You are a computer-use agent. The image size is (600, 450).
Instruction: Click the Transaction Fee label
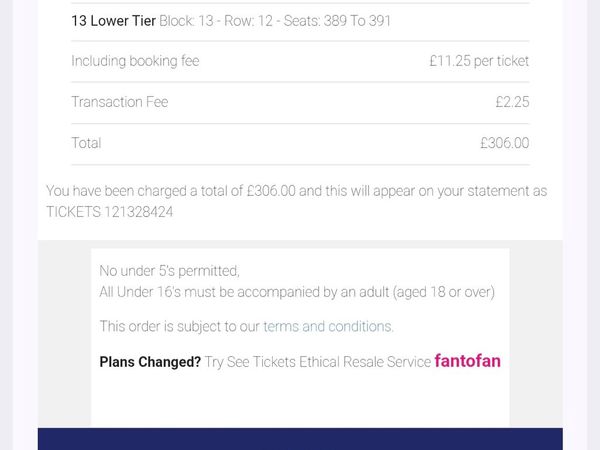pos(119,102)
